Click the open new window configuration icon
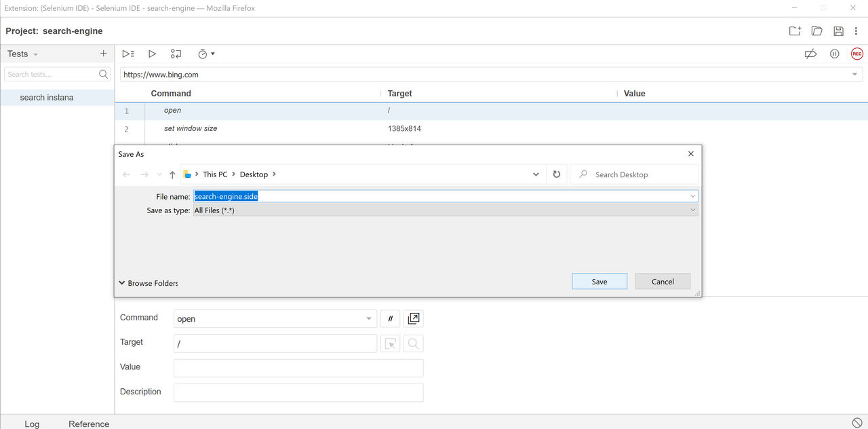The width and height of the screenshot is (868, 429). [414, 318]
